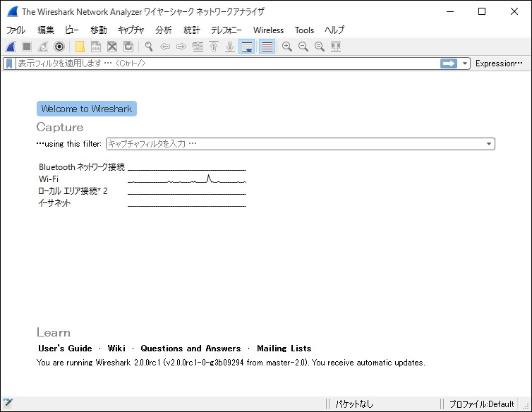Maximize the Wireshark window
The height and width of the screenshot is (412, 532).
tap(482, 11)
